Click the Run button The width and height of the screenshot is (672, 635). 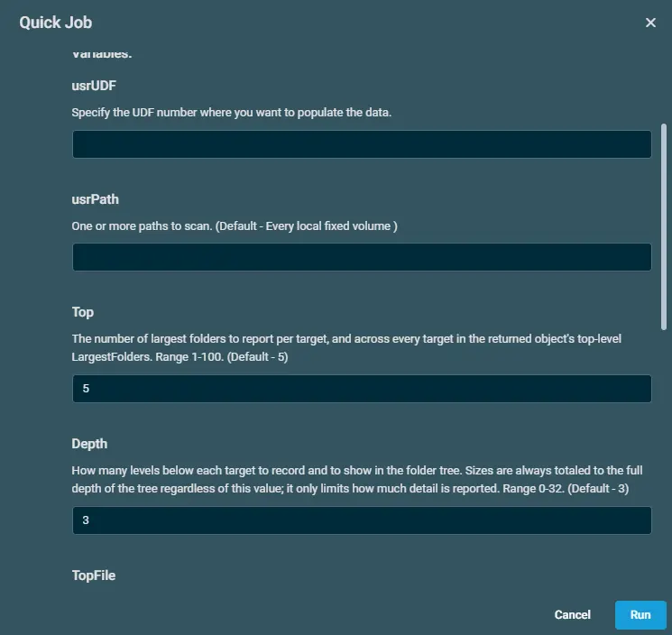point(640,614)
